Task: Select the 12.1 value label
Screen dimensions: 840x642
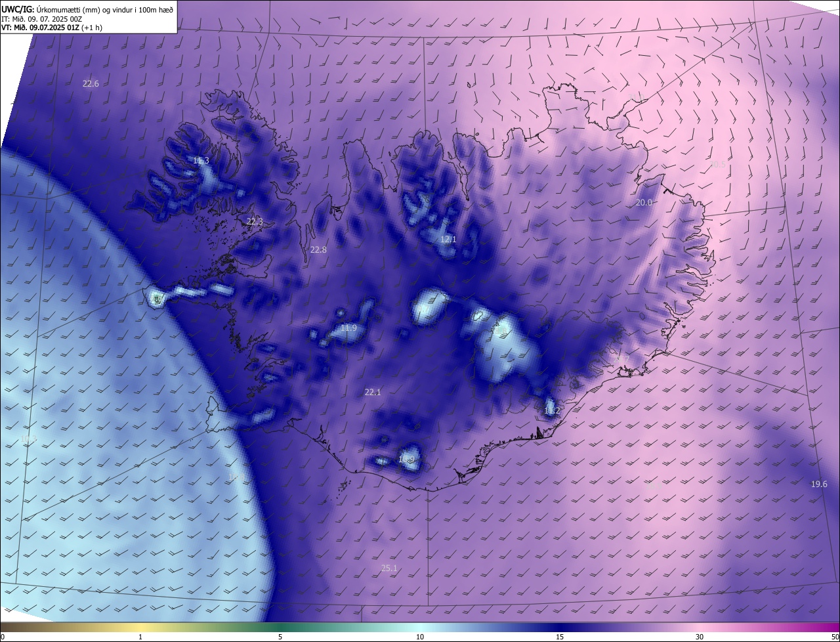Action: tap(448, 240)
